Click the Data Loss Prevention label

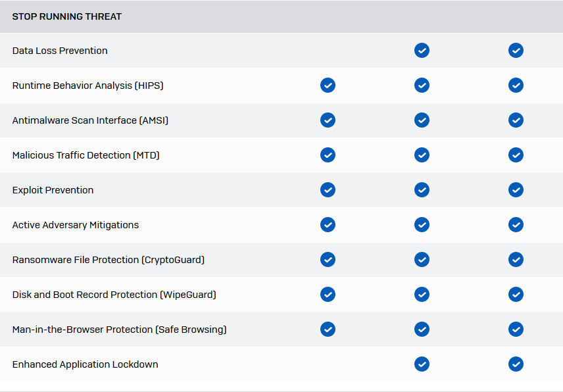tap(60, 51)
